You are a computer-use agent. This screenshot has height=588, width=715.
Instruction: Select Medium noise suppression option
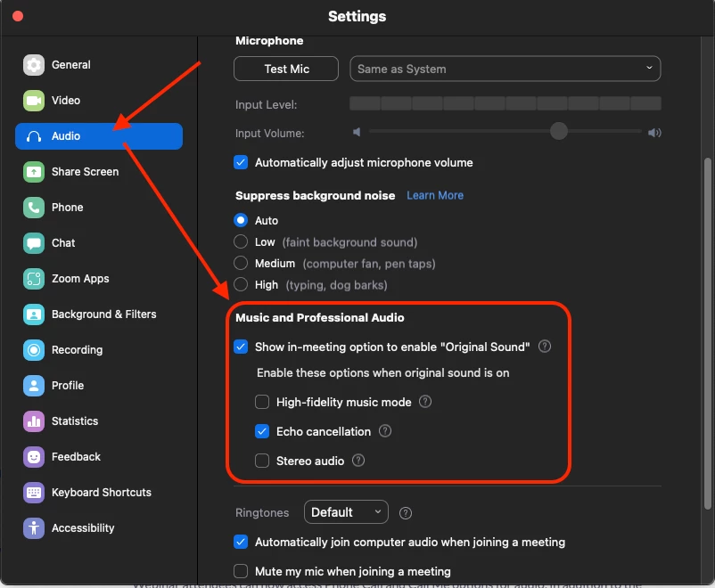(241, 263)
